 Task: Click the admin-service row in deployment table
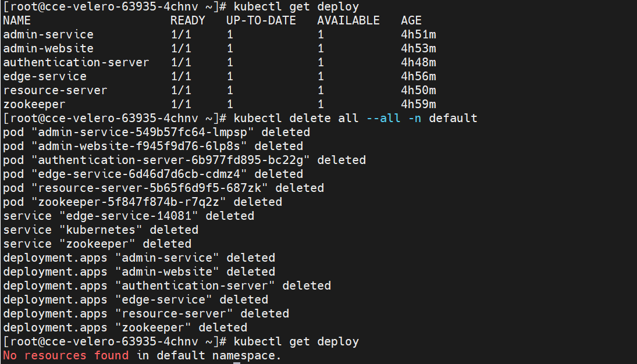click(48, 34)
